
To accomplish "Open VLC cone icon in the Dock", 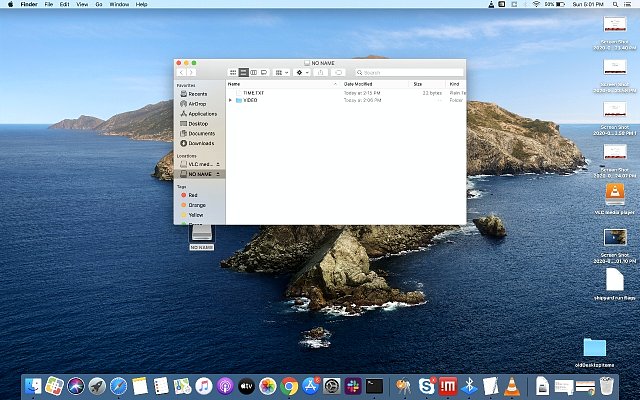I will (512, 385).
